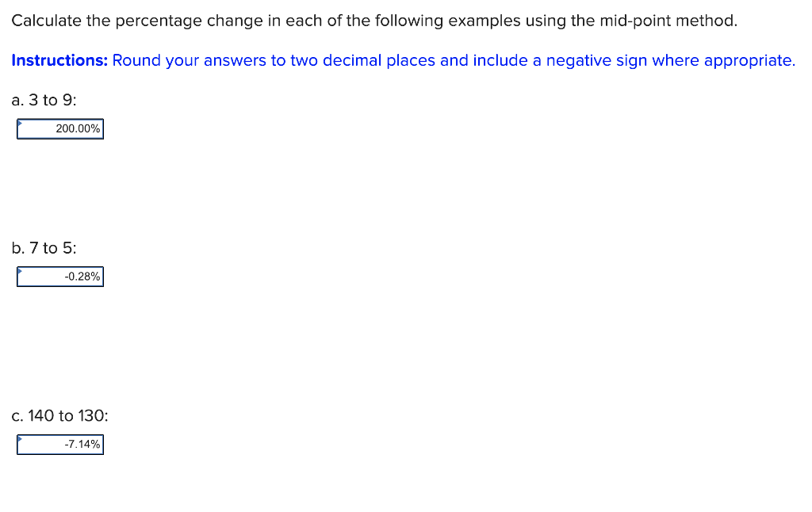Click the comment marker beside the 200.00% answer
This screenshot has height=512, width=812.
pos(20,122)
